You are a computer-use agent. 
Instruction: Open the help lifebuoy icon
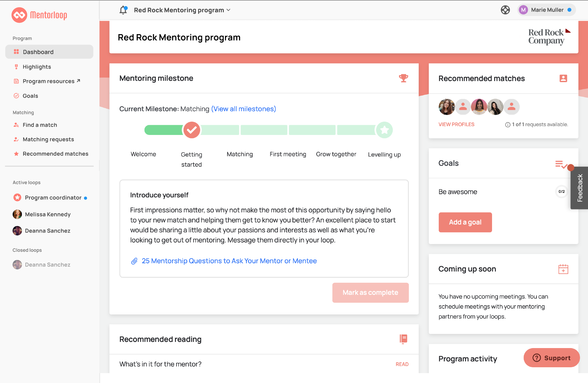[x=505, y=10]
